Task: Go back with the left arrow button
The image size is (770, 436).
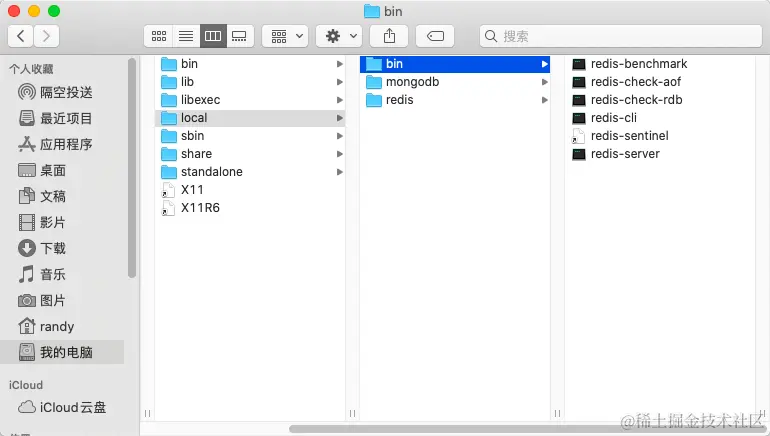Action: pos(21,36)
